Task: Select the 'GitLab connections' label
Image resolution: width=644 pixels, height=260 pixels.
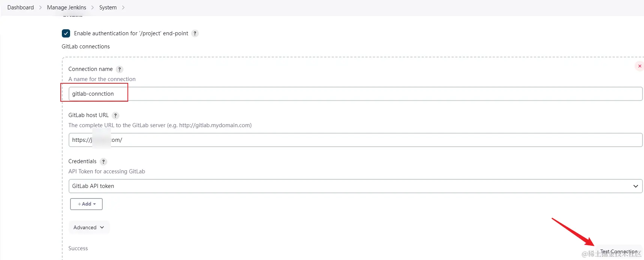Action: [86, 47]
